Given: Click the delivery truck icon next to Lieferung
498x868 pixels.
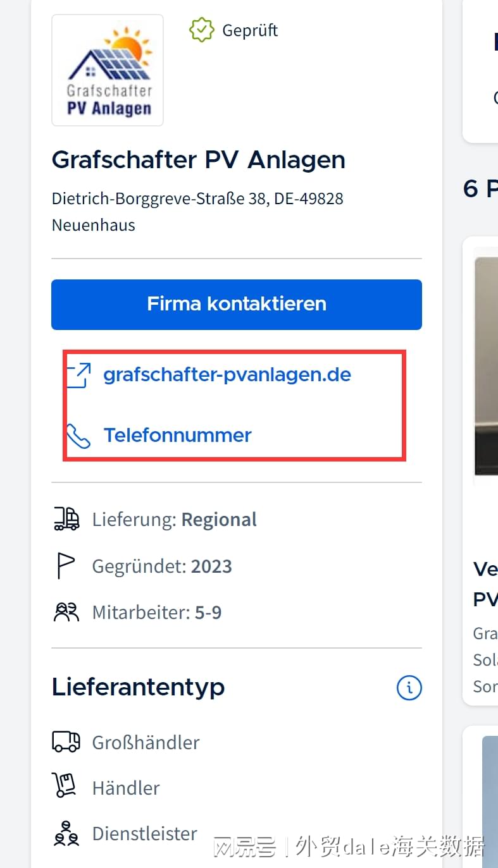Looking at the screenshot, I should point(66,519).
